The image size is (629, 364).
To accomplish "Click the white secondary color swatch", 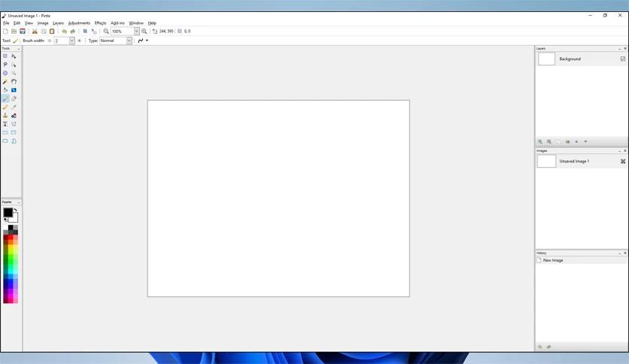I will pyautogui.click(x=14, y=219).
